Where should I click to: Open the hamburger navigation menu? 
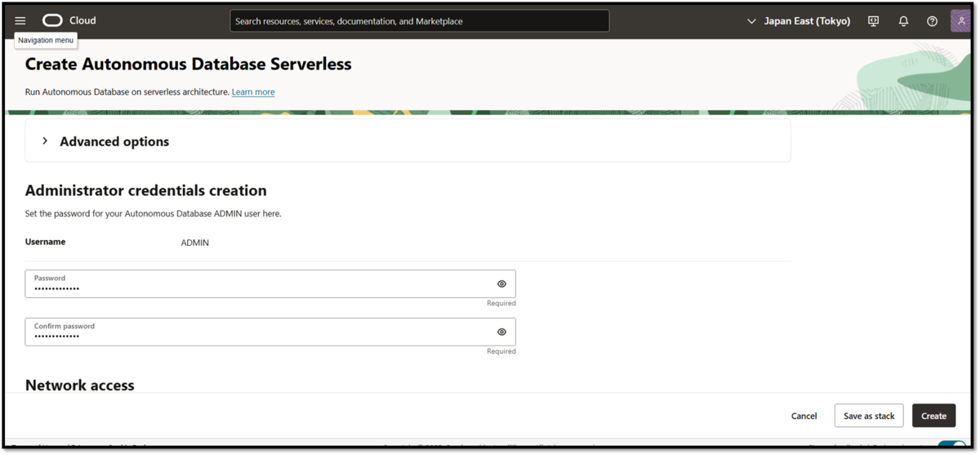click(20, 21)
